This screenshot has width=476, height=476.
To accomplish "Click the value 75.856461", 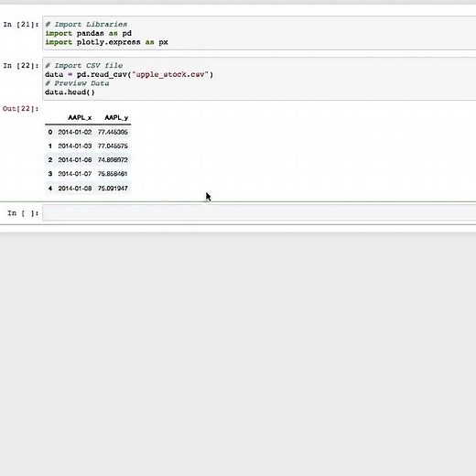I will coord(113,174).
